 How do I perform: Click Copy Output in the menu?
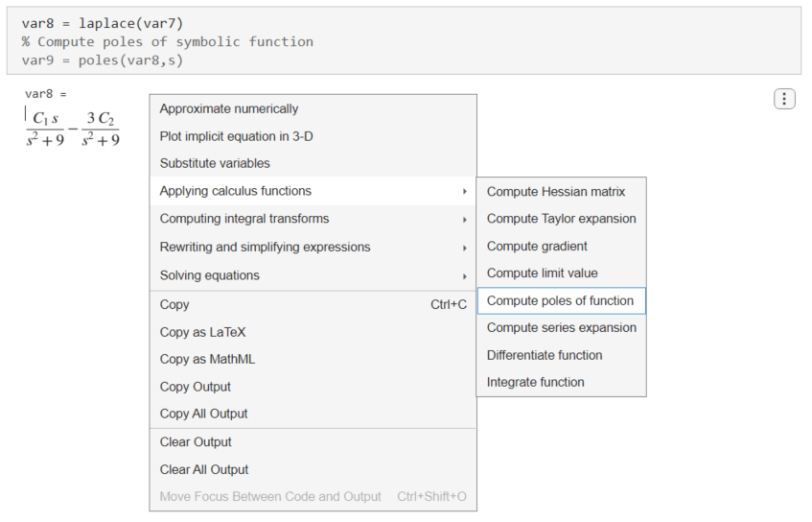pos(196,387)
